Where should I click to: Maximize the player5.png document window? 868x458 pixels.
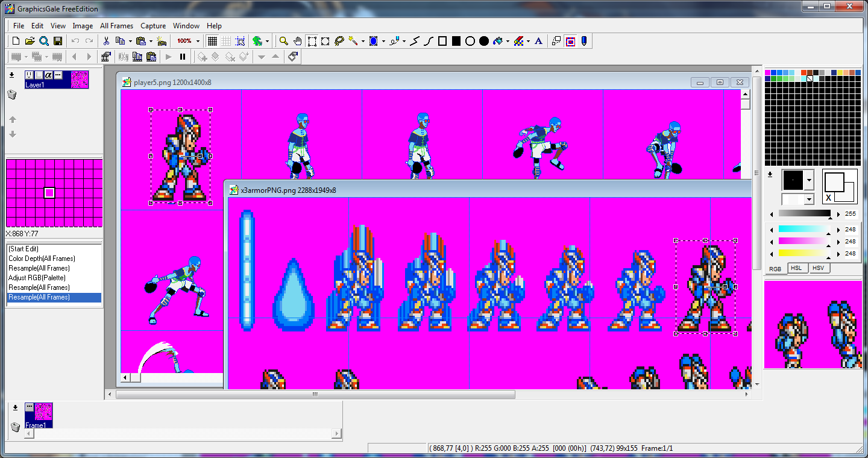pyautogui.click(x=720, y=82)
